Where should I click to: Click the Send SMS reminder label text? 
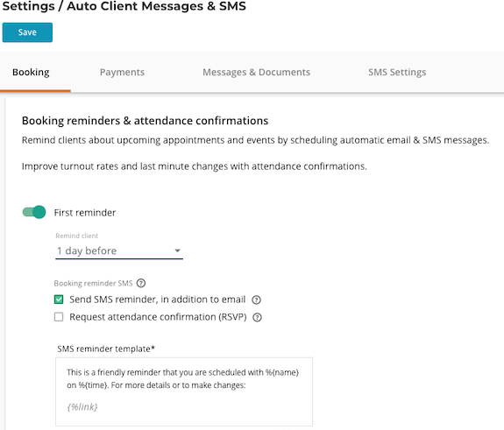pos(158,300)
